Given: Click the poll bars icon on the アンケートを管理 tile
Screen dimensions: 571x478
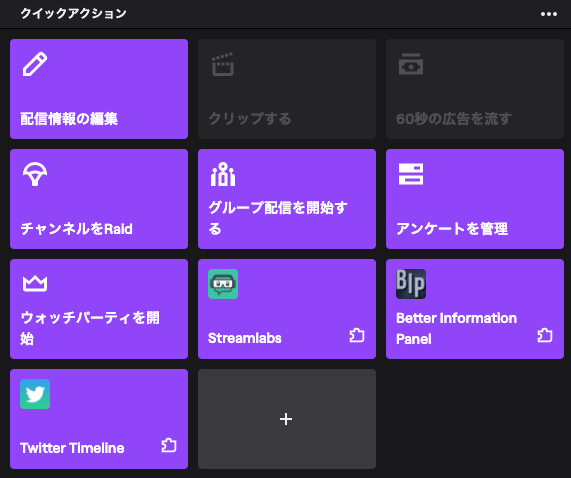Looking at the screenshot, I should click(x=411, y=174).
